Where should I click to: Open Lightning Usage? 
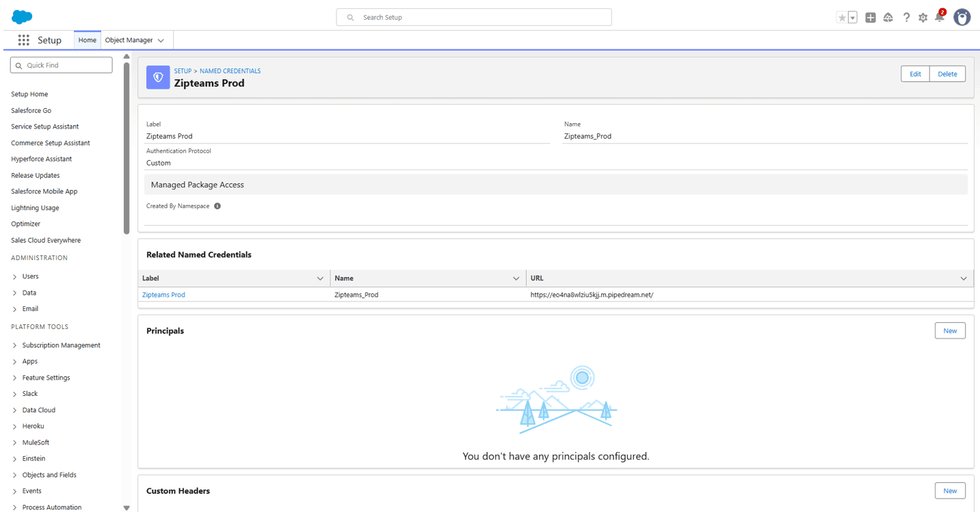tap(35, 208)
